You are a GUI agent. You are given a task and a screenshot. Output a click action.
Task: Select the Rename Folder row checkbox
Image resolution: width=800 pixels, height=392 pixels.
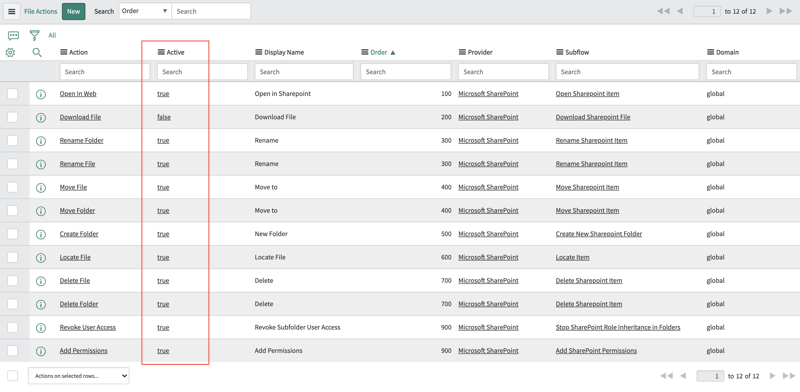[x=12, y=140]
